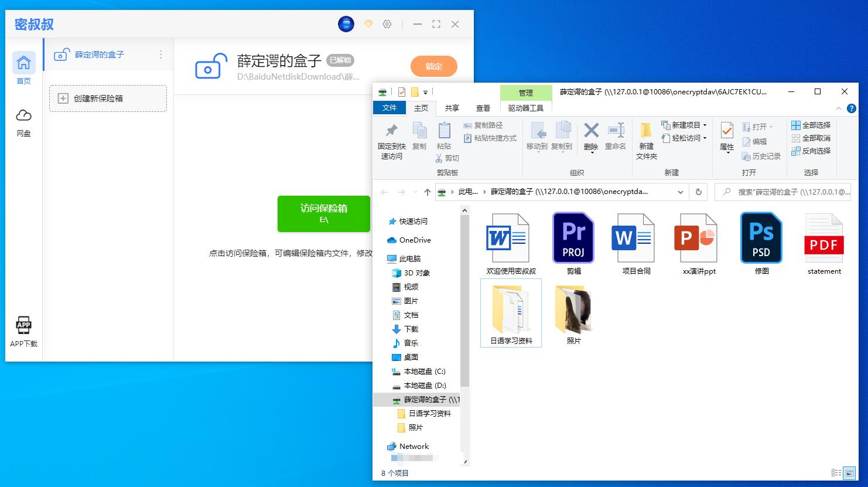Click the 网盘 cloud icon in sidebar
This screenshot has height=487, width=868.
point(23,115)
